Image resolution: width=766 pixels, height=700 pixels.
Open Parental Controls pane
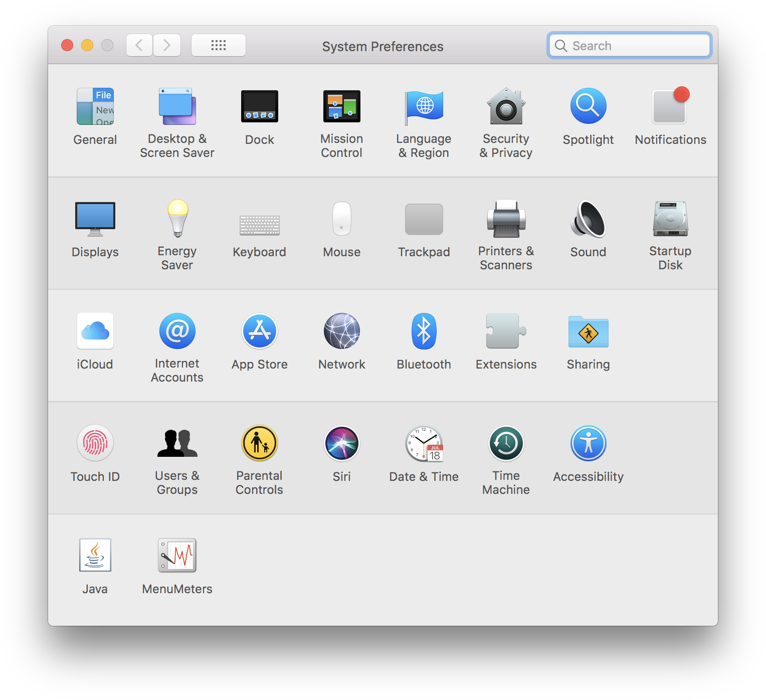point(260,443)
